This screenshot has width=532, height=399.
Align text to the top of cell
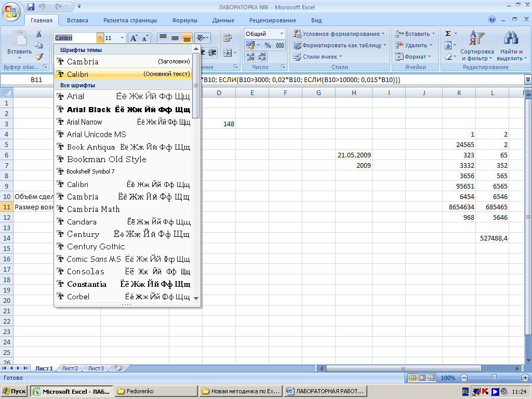click(163, 37)
